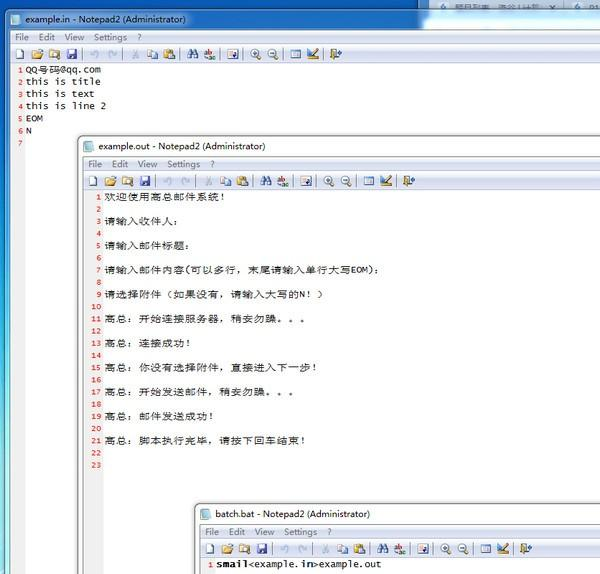Click "smail<example.in>example.out" line in batch.bat
The width and height of the screenshot is (600, 574).
point(298,564)
